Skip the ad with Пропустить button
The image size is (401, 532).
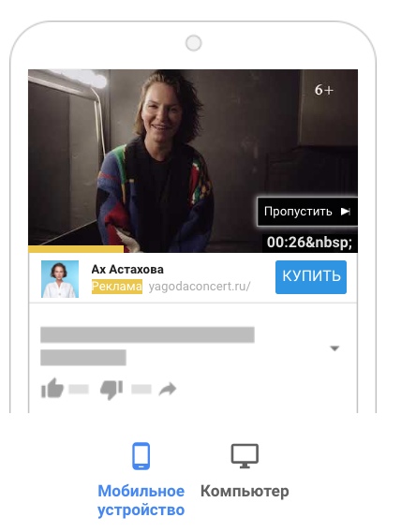pos(307,212)
